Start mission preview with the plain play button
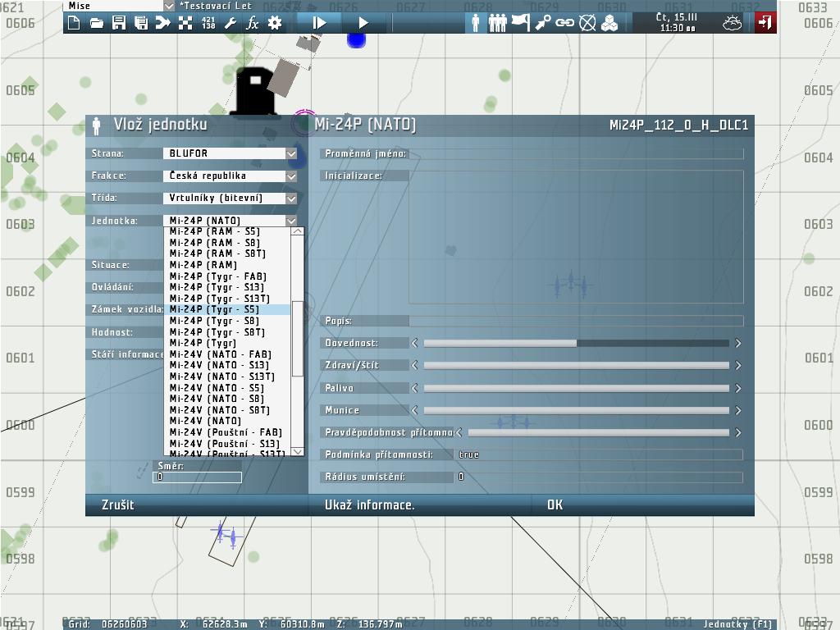Screen dimensions: 840x630 pos(363,24)
